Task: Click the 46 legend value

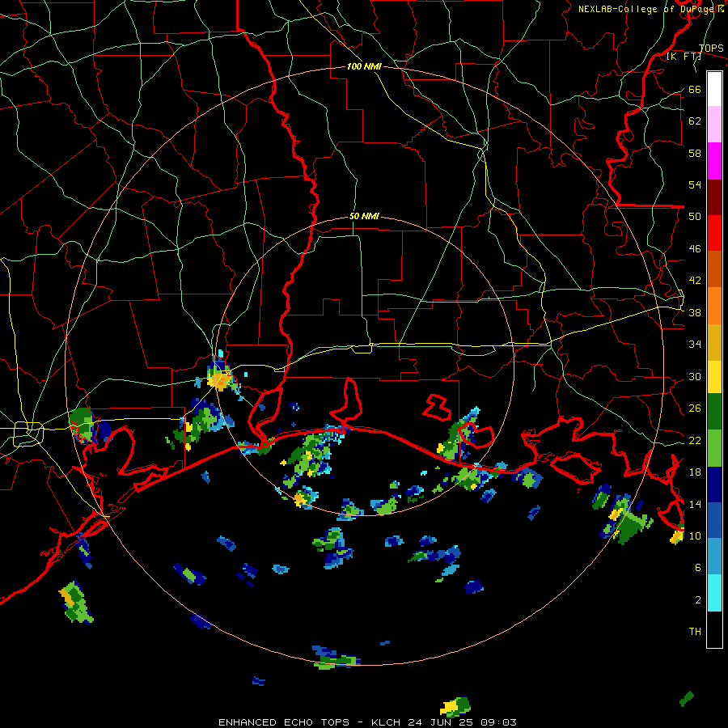Action: pos(695,248)
